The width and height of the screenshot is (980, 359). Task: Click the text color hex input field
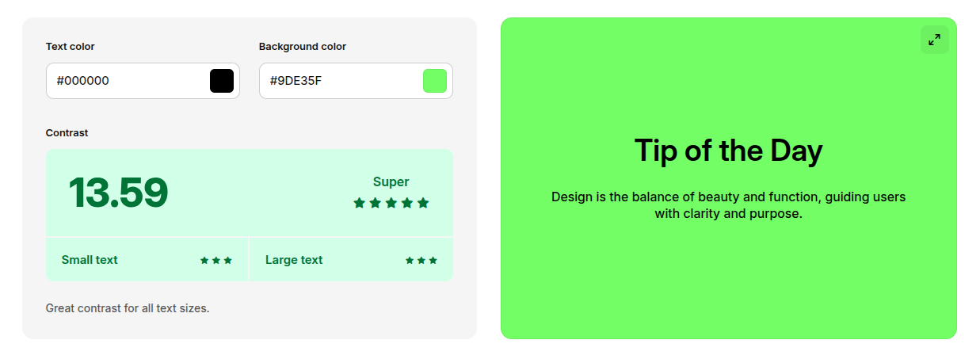click(127, 81)
